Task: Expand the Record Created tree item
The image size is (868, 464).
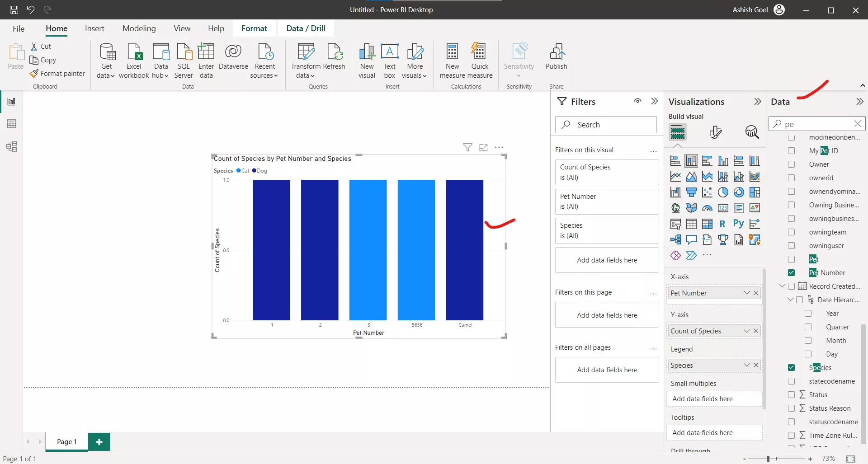Action: click(782, 286)
